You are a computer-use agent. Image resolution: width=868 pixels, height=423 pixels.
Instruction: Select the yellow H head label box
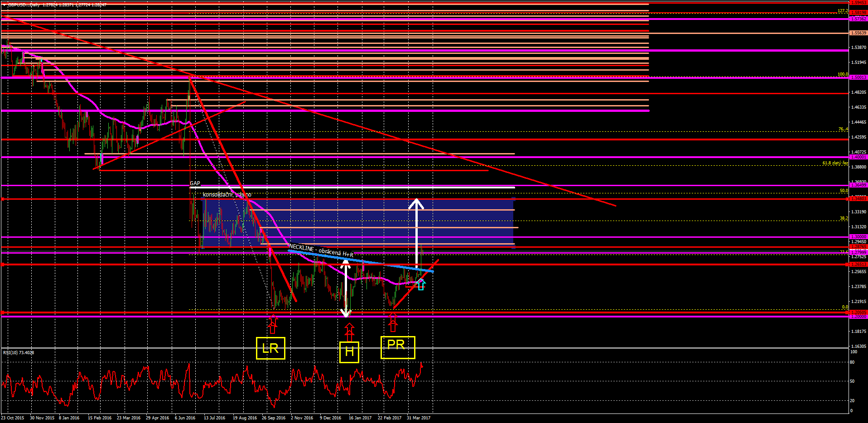click(349, 352)
